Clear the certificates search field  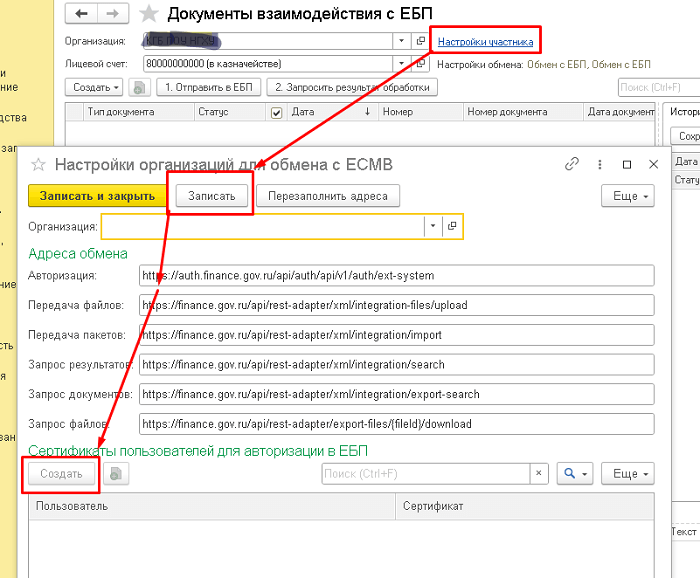click(x=540, y=473)
